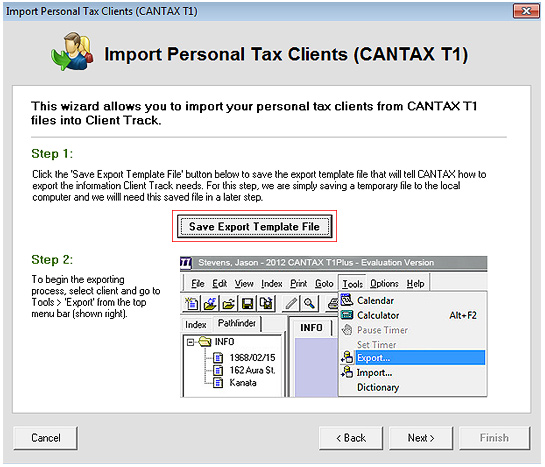Choose Dictionary from the Tools menu
This screenshot has height=467, width=545.
coord(413,387)
